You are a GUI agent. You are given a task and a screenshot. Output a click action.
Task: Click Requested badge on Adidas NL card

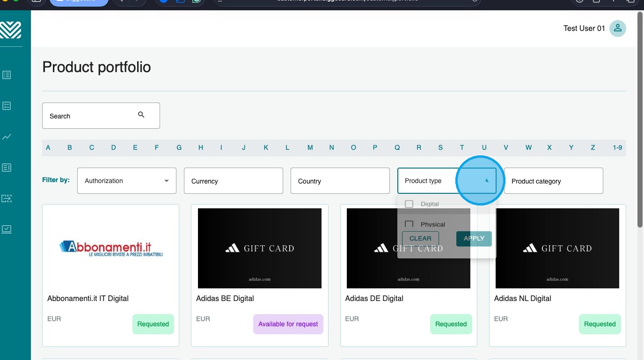(600, 324)
